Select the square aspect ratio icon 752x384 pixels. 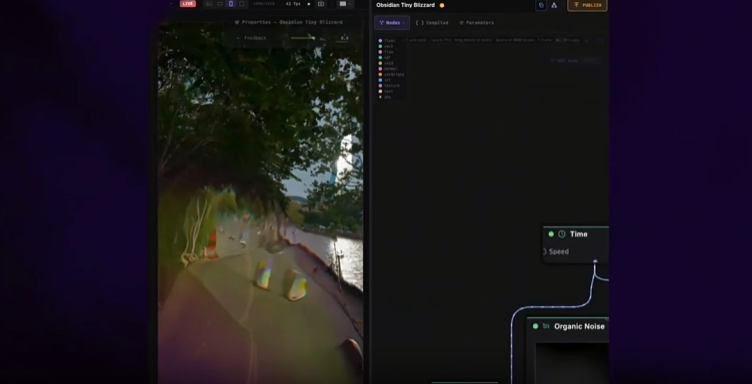(x=241, y=4)
